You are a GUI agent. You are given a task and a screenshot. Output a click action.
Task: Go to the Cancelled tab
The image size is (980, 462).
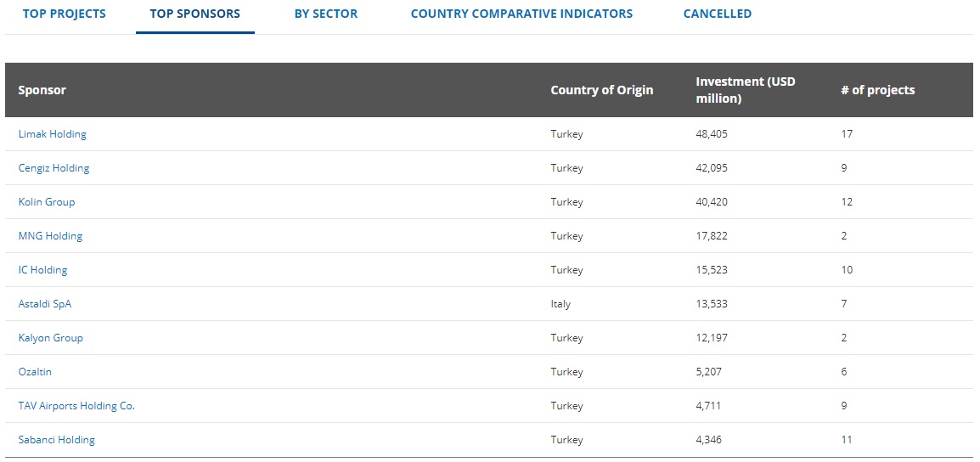point(717,14)
